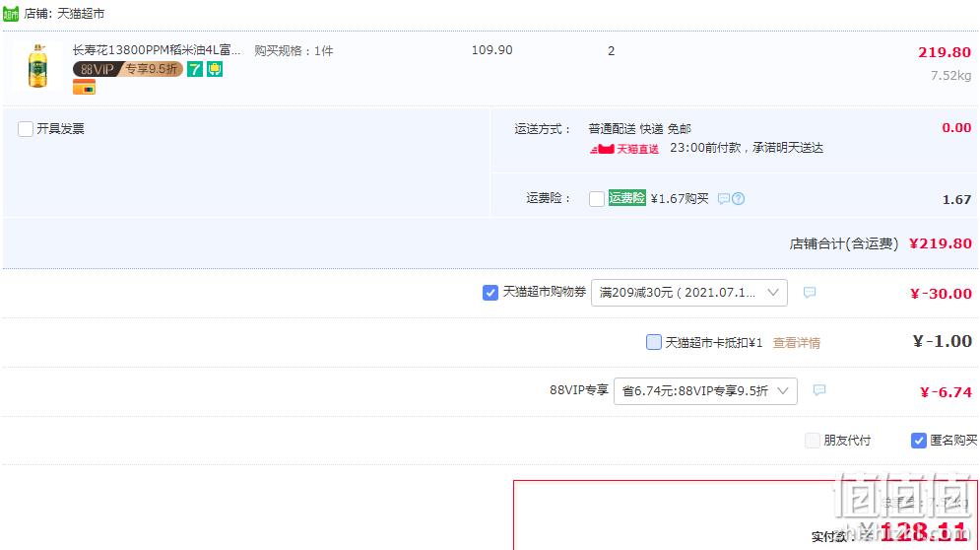Tick the 朋友代付 checkbox
The width and height of the screenshot is (980, 550).
pyautogui.click(x=812, y=441)
